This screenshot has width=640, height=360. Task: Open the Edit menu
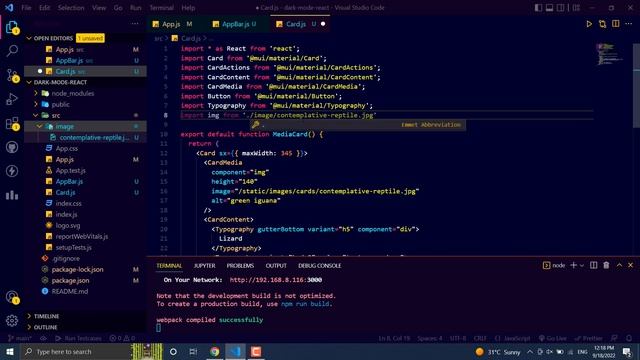[x=44, y=8]
